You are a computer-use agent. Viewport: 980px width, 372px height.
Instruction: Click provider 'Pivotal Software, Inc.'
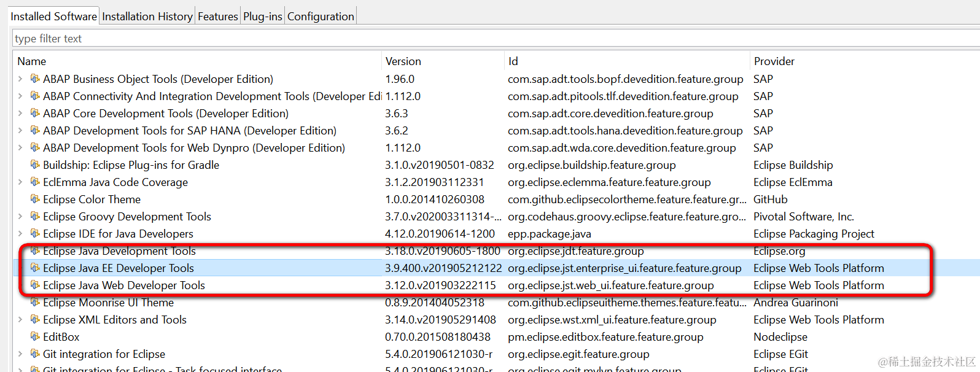(804, 217)
